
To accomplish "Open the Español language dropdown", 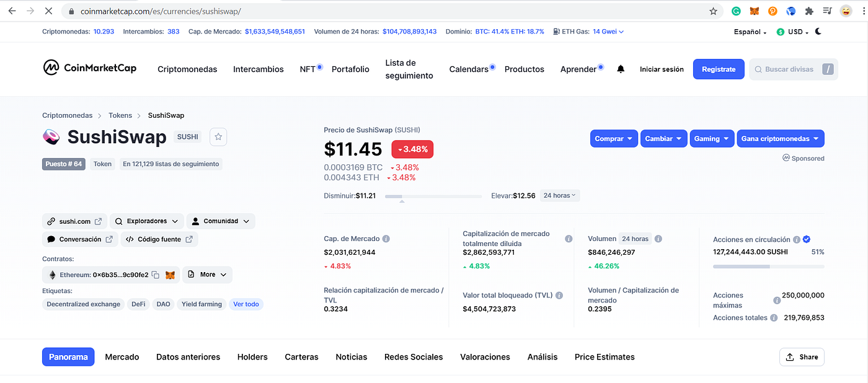I will click(750, 32).
